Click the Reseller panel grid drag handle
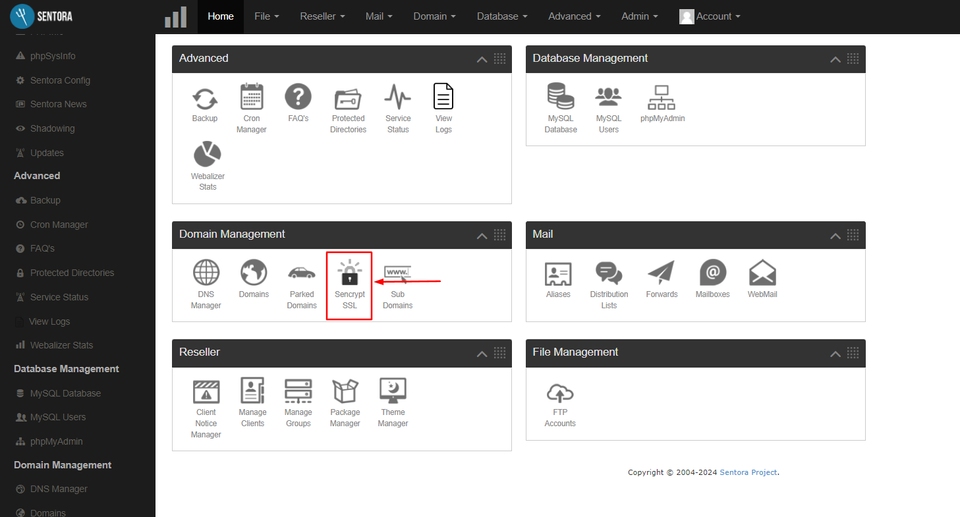 tap(500, 353)
